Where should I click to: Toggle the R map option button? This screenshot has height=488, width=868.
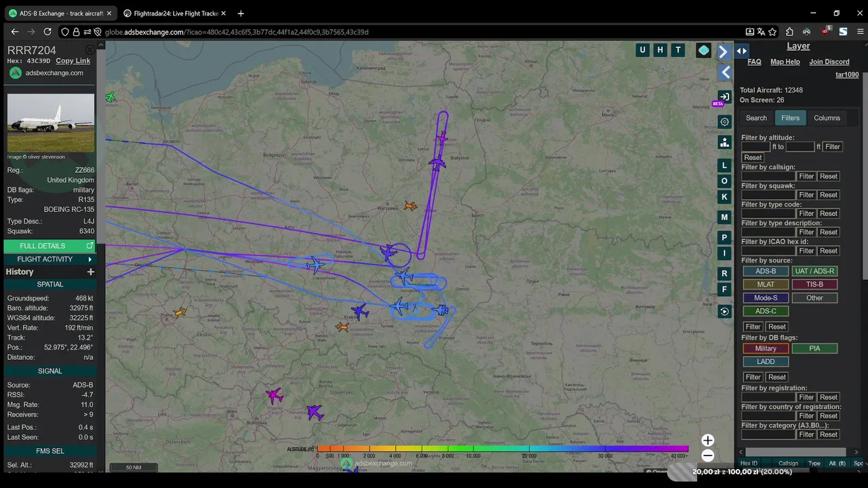(x=724, y=274)
